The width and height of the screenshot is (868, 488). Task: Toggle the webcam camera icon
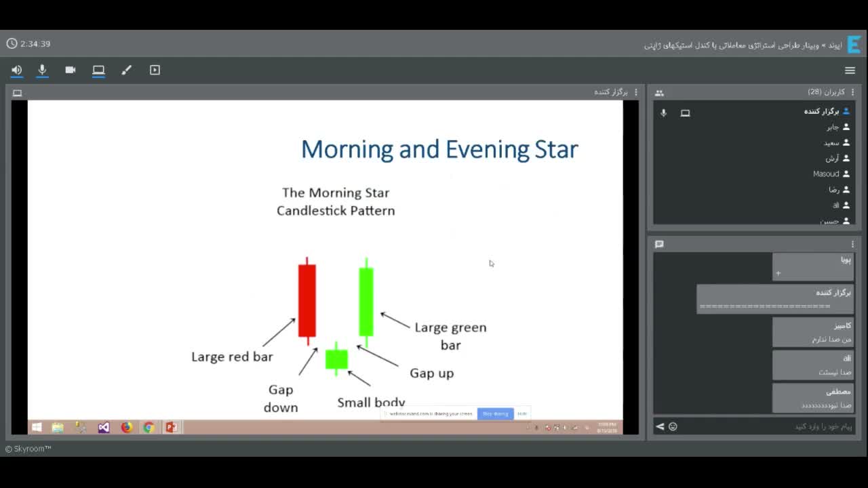[71, 70]
